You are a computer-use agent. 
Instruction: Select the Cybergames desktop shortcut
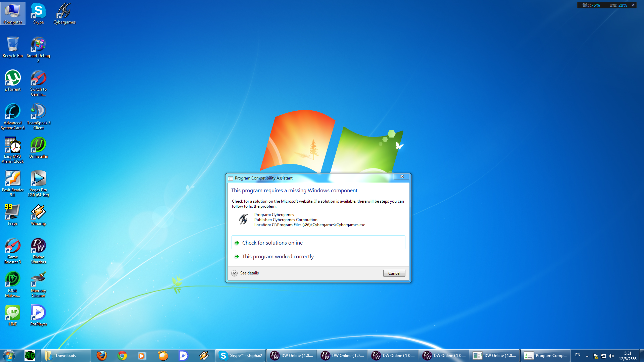(64, 13)
